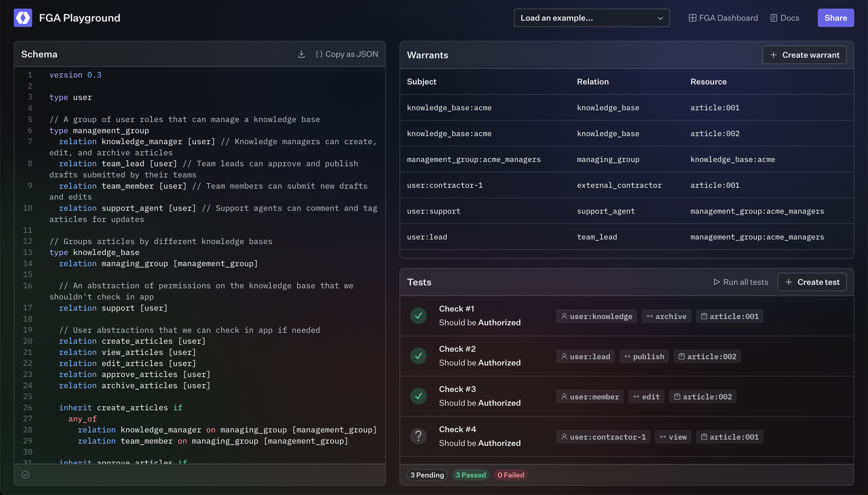The height and width of the screenshot is (495, 868).
Task: Open the Docs link
Action: click(784, 18)
